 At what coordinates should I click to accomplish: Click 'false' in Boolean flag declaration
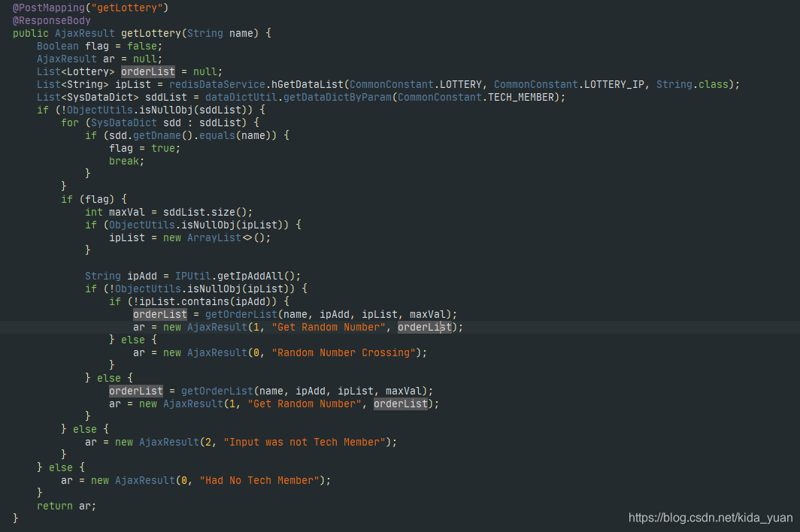(142, 46)
